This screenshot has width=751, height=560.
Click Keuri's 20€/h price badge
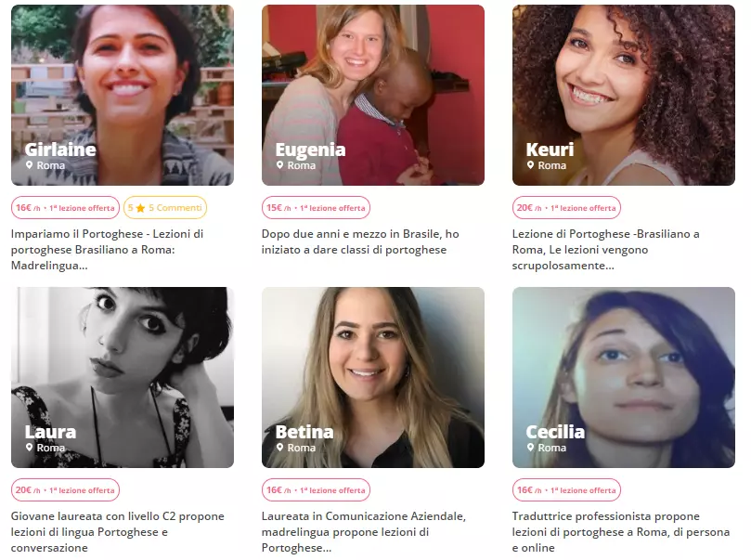pos(566,208)
